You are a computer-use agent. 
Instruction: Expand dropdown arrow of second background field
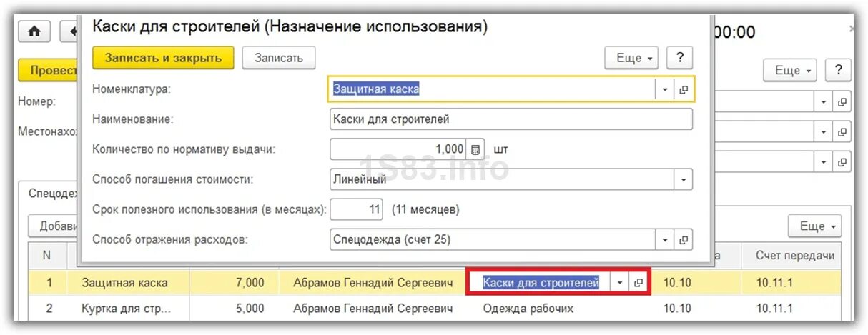tap(825, 132)
